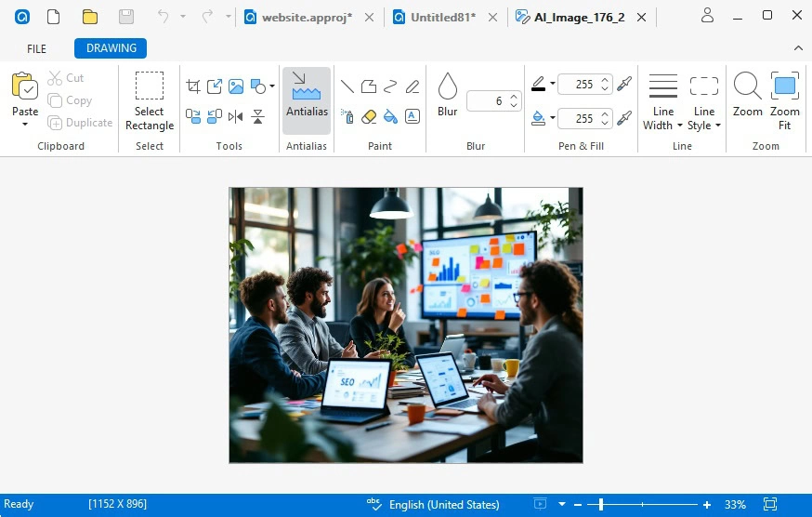Click the Select Rectangle tool
Viewport: 812px width, 517px height.
(150, 100)
